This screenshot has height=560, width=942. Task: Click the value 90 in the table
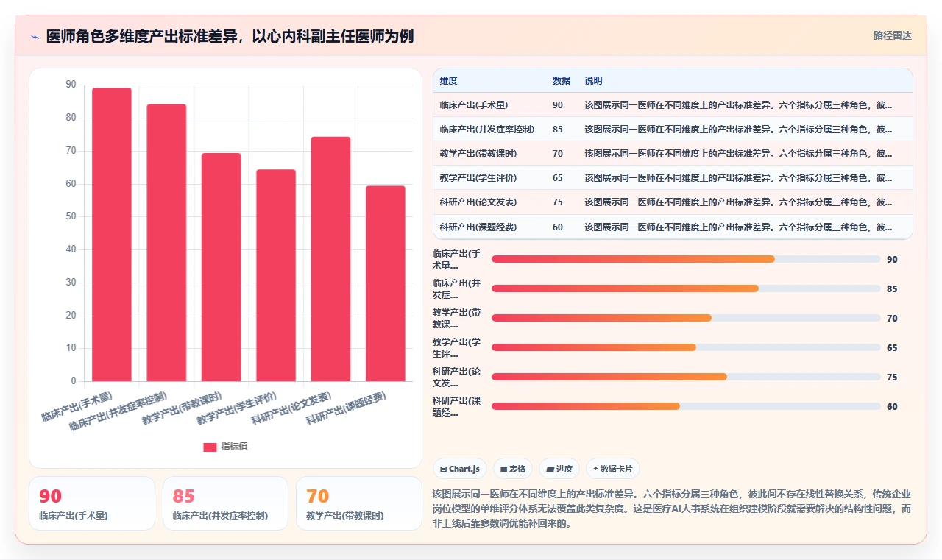[x=558, y=105]
